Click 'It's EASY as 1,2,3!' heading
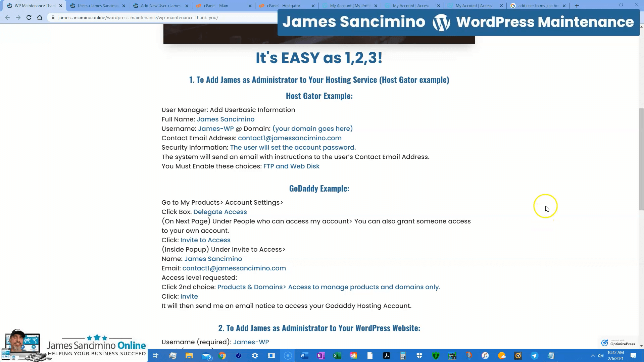 (319, 58)
